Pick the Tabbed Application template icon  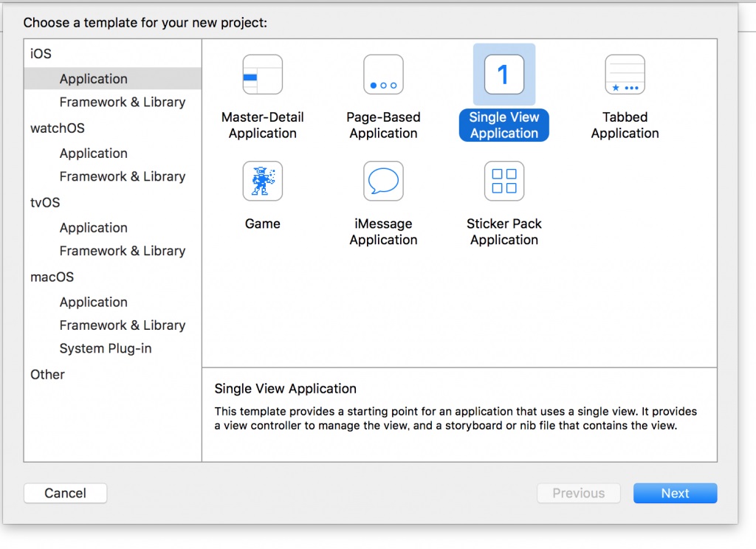[625, 75]
